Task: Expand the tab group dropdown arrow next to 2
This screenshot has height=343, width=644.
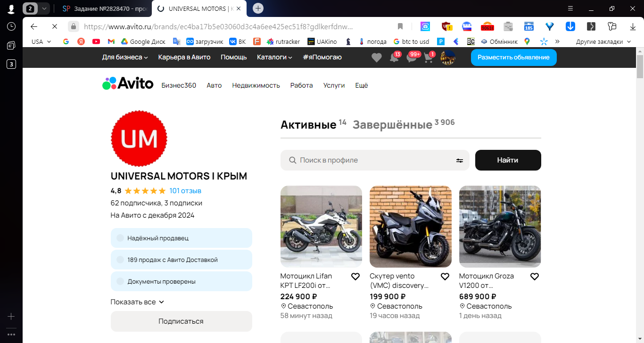Action: point(44,8)
